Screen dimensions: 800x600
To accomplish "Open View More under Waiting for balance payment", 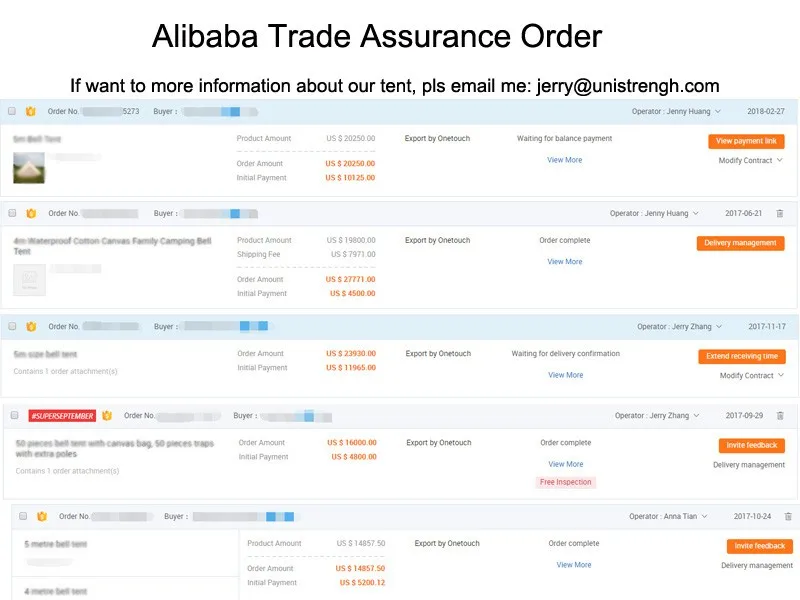I will (x=565, y=160).
